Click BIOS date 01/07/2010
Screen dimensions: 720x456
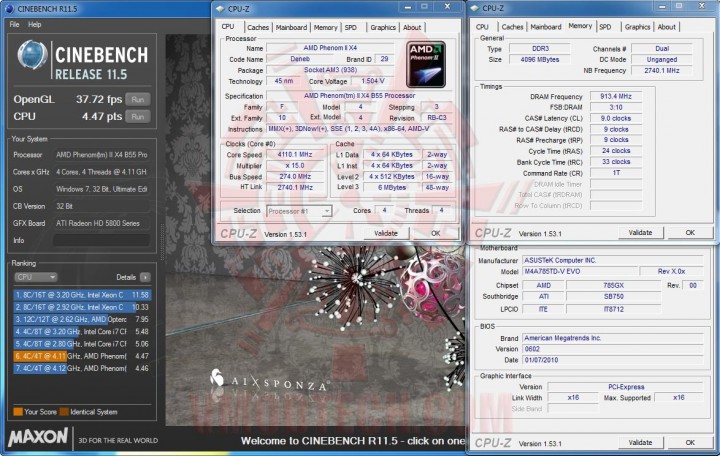click(x=613, y=360)
